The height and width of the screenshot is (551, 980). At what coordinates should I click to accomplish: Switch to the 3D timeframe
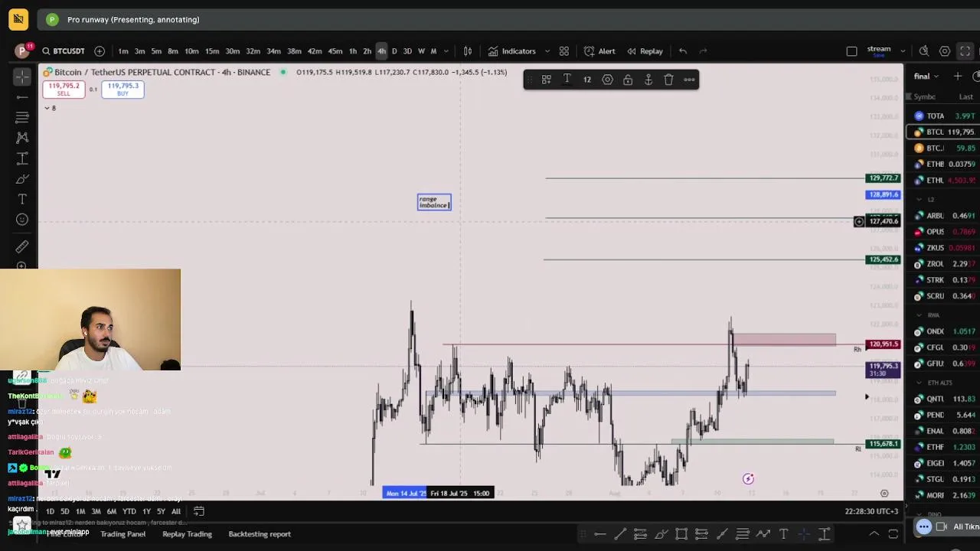click(407, 51)
